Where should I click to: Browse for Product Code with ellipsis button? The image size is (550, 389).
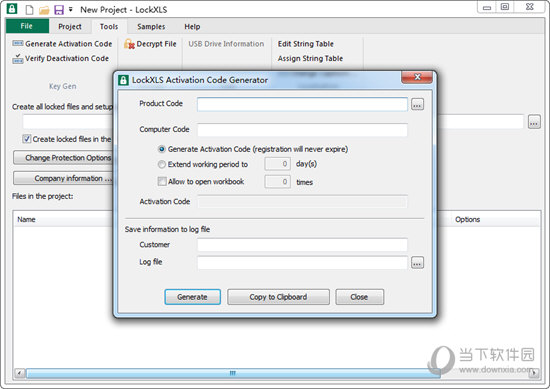(417, 104)
